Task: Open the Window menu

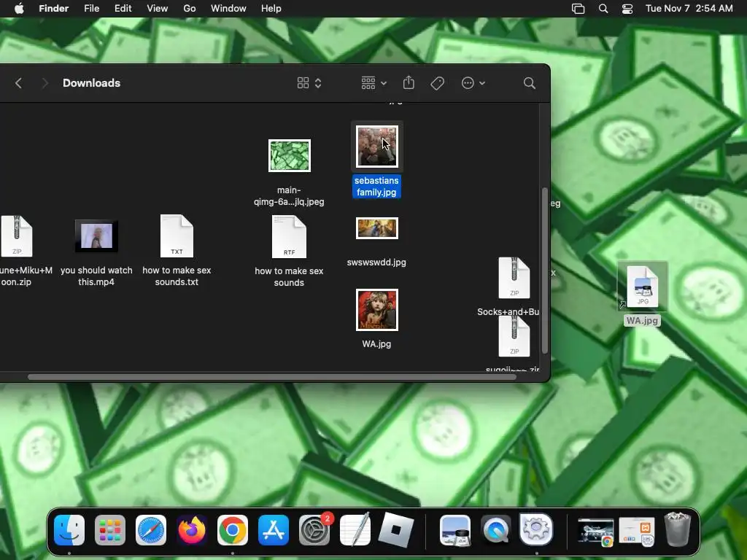Action: click(228, 9)
